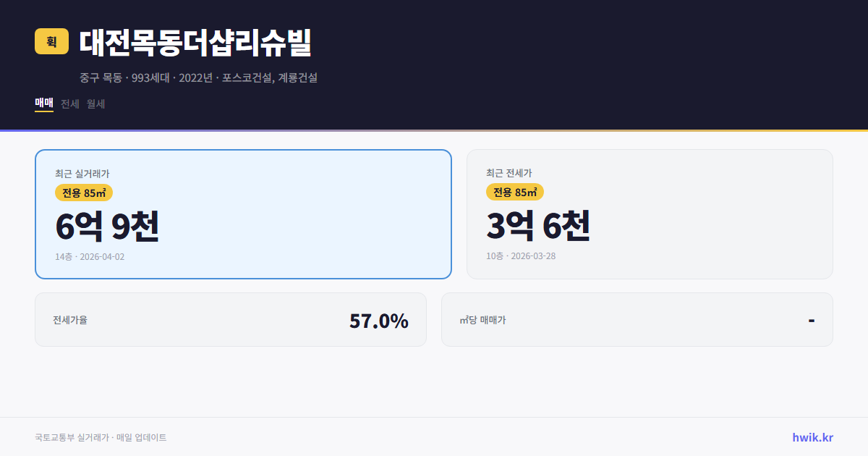The height and width of the screenshot is (456, 868).
Task: Click the 전용 85㎡ badge on jeonse card
Action: 514,193
